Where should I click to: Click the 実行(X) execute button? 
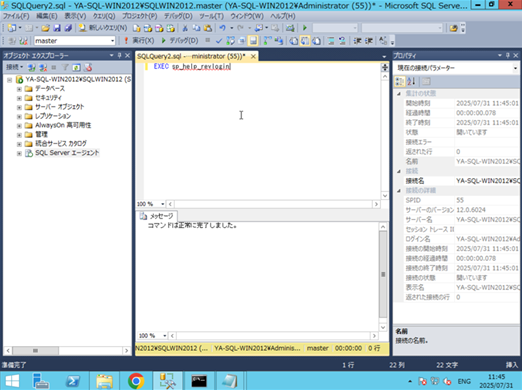pos(139,41)
